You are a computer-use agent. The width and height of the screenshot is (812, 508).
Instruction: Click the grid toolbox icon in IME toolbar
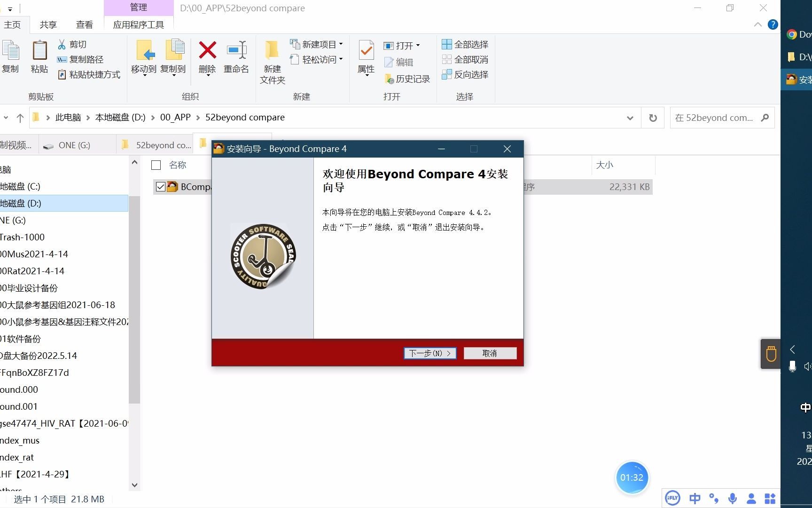click(x=770, y=498)
